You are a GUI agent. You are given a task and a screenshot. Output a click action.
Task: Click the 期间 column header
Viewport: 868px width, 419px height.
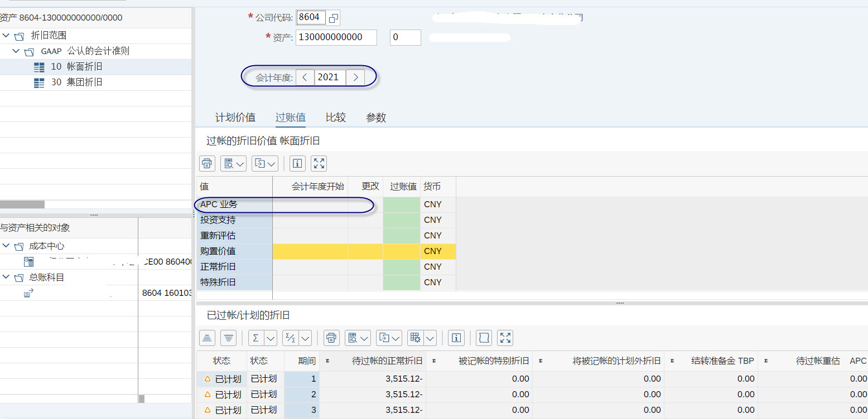(302, 361)
